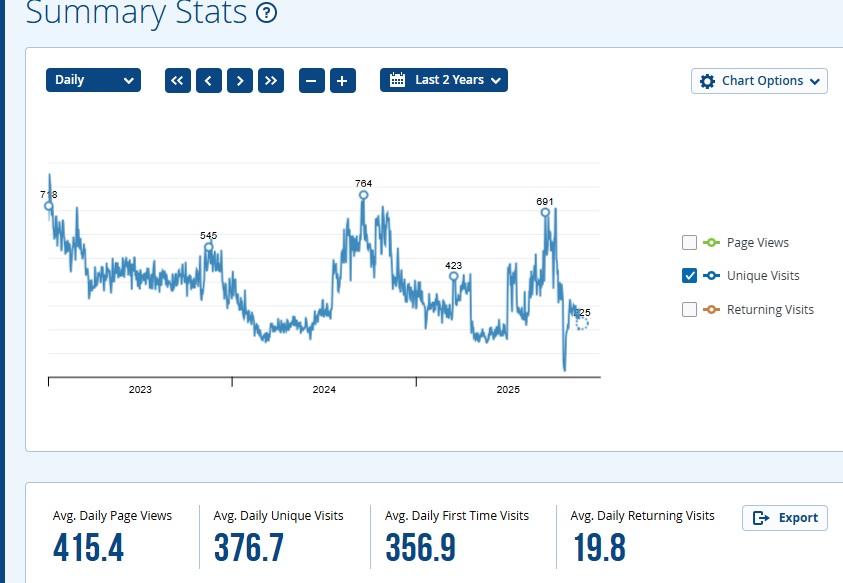Uncheck the Unique Visits checkbox
The height and width of the screenshot is (583, 843).
689,276
